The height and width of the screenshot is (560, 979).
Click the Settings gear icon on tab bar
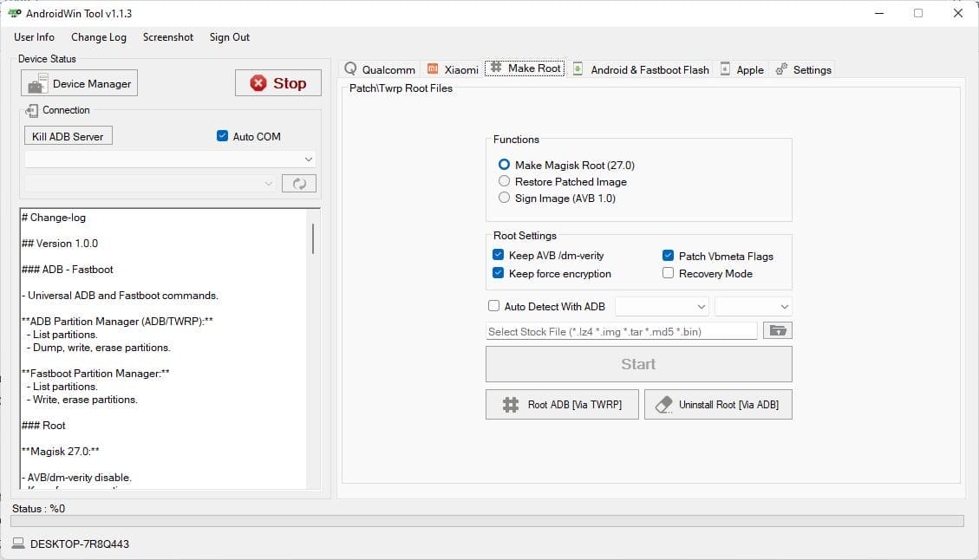click(781, 68)
